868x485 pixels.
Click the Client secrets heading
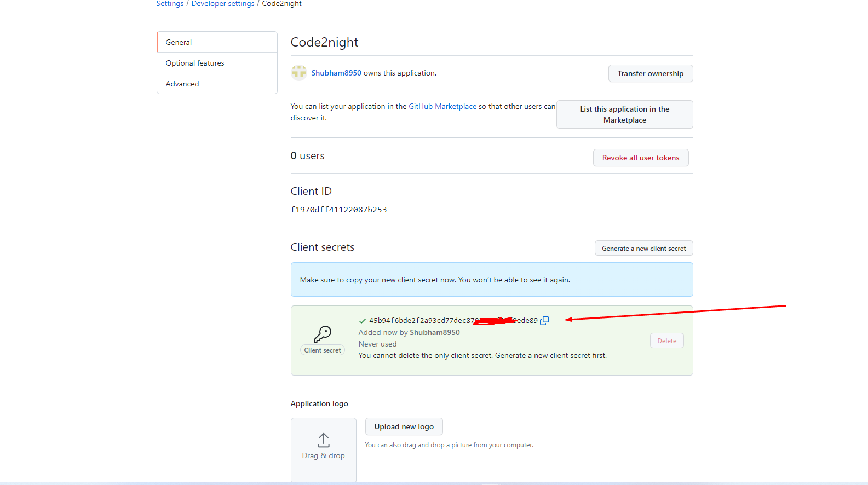[323, 247]
